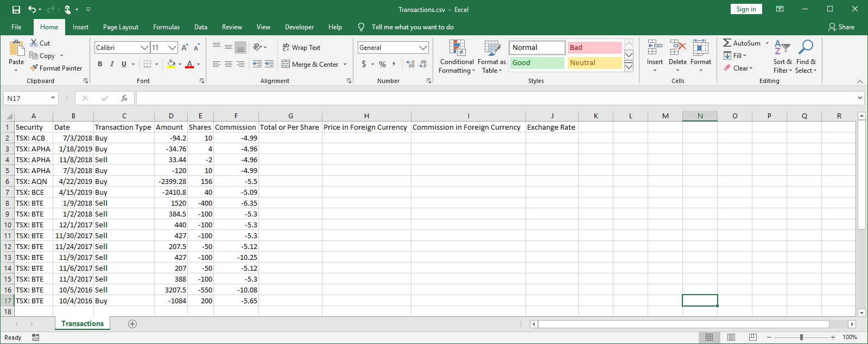Save the workbook with the Save icon
This screenshot has width=868, height=344.
[x=16, y=9]
